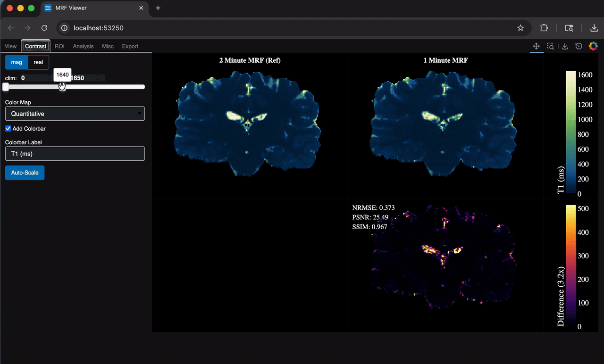This screenshot has width=604, height=364.
Task: Open the browser downloads icon
Action: (594, 28)
